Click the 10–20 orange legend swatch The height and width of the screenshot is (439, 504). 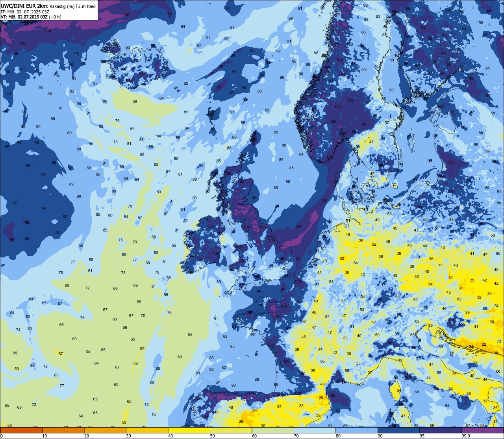pos(63,430)
